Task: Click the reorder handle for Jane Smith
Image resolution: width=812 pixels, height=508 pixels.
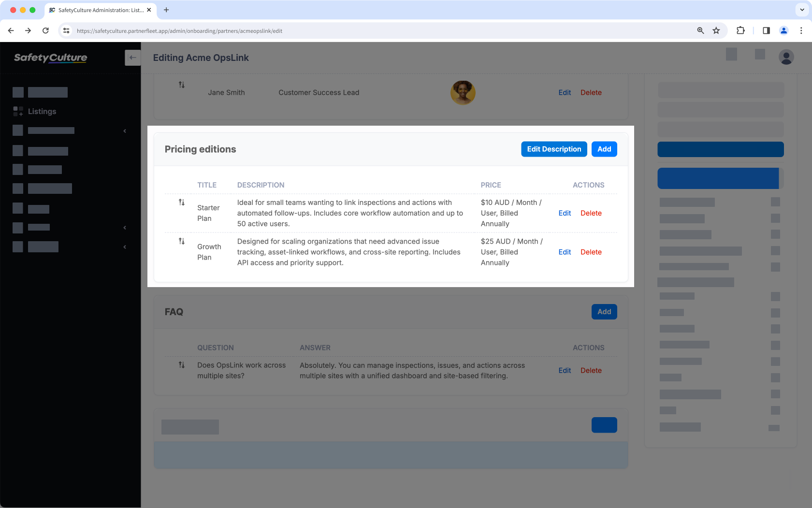Action: tap(182, 85)
